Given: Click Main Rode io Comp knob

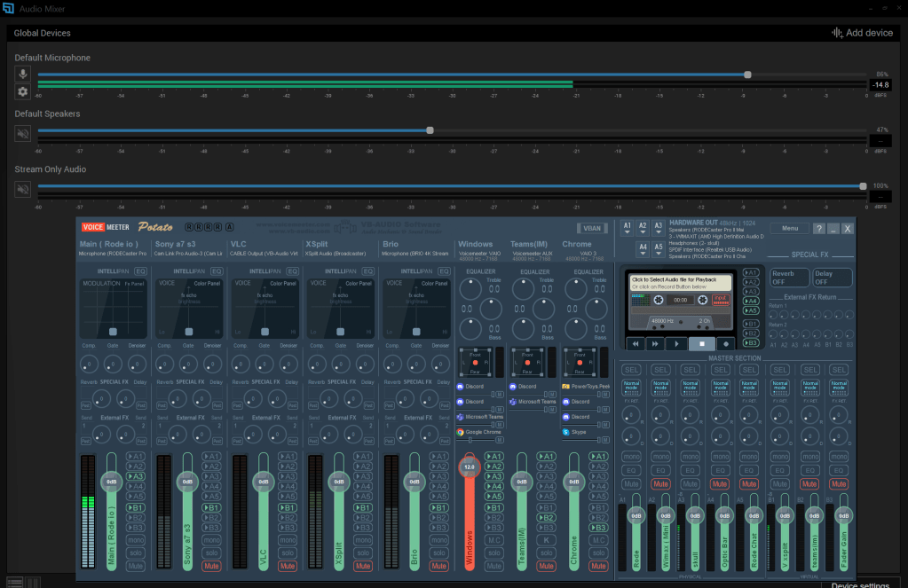Looking at the screenshot, I should pyautogui.click(x=89, y=365).
